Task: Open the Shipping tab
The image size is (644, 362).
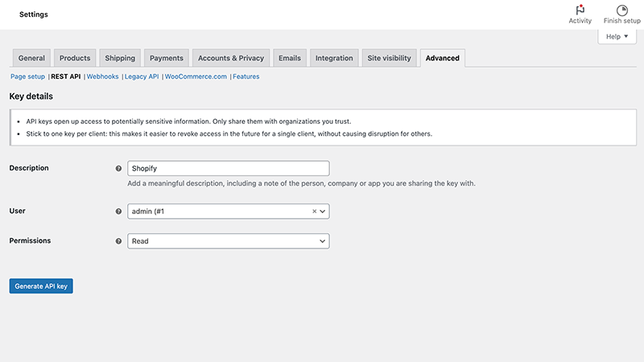Action: [x=120, y=58]
